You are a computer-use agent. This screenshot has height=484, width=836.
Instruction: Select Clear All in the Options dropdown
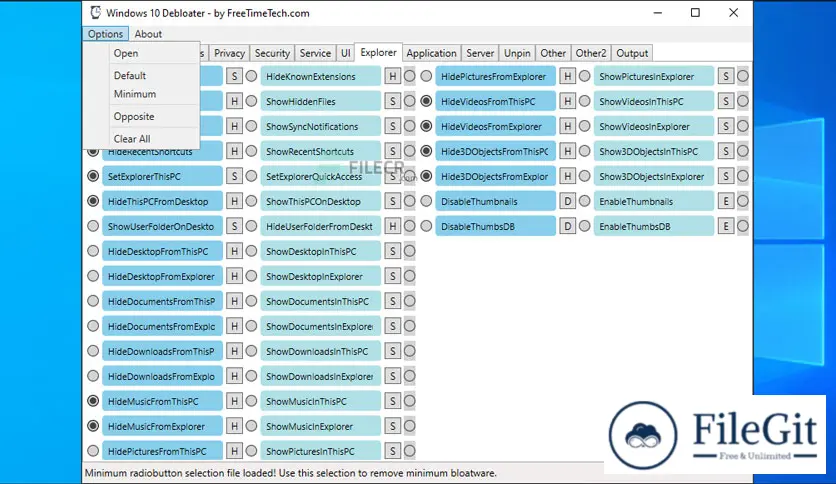click(132, 139)
